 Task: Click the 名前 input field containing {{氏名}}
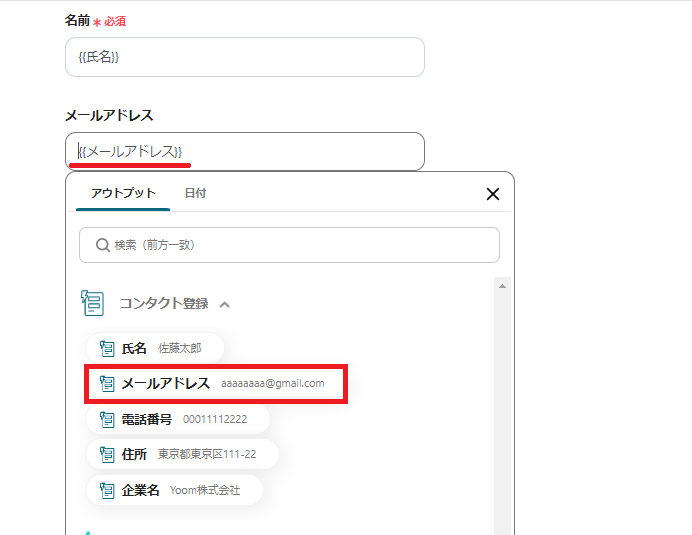[x=244, y=57]
